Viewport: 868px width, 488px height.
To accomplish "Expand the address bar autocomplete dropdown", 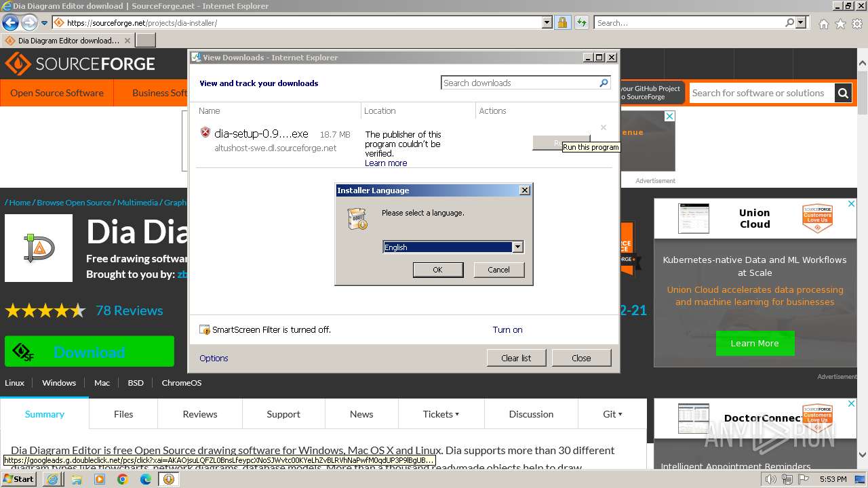I will click(x=547, y=22).
